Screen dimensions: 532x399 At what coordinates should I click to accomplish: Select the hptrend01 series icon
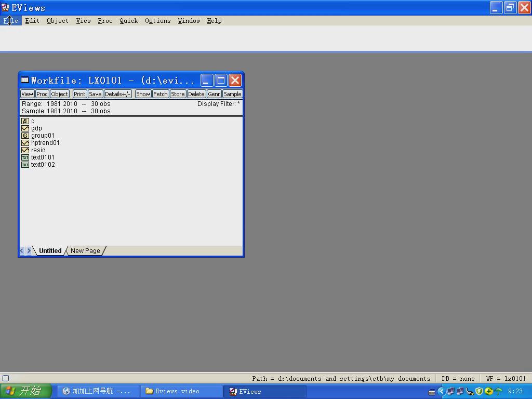[25, 143]
